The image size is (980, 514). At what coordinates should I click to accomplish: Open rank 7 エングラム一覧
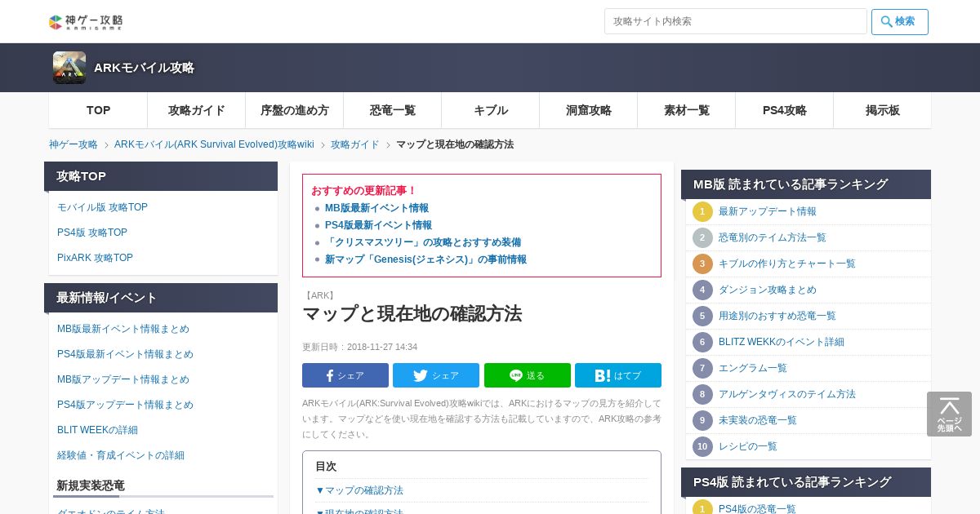[x=753, y=368]
